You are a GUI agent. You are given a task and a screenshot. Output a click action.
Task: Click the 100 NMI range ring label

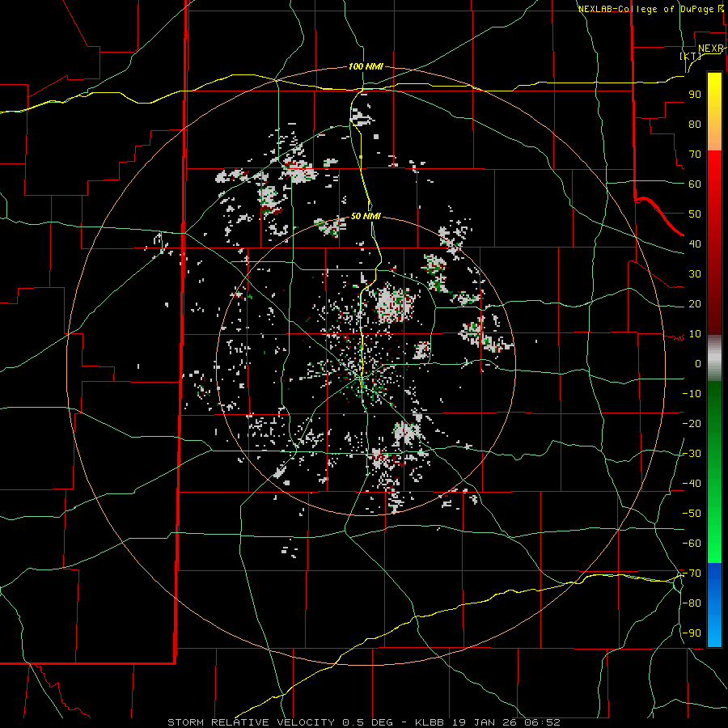[366, 66]
